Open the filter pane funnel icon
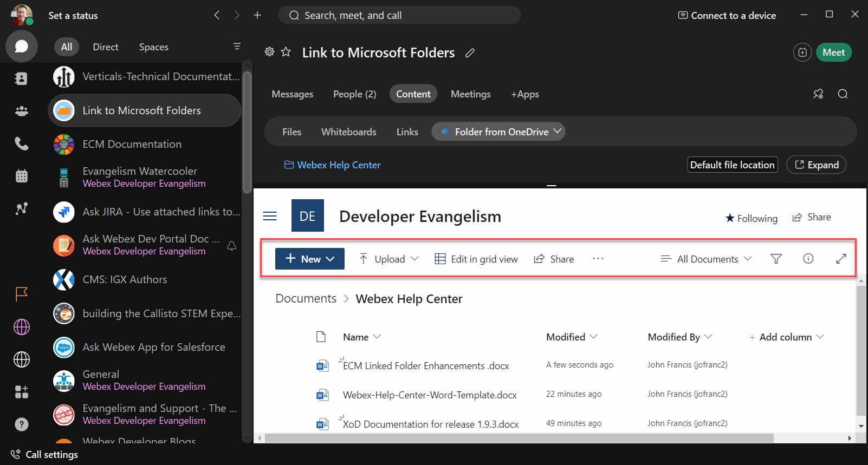The height and width of the screenshot is (465, 868). click(776, 259)
